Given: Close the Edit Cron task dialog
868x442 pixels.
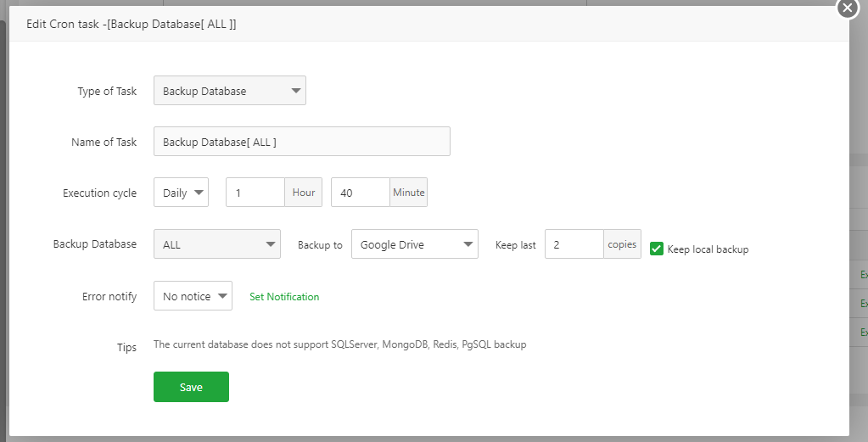Looking at the screenshot, I should [x=848, y=8].
